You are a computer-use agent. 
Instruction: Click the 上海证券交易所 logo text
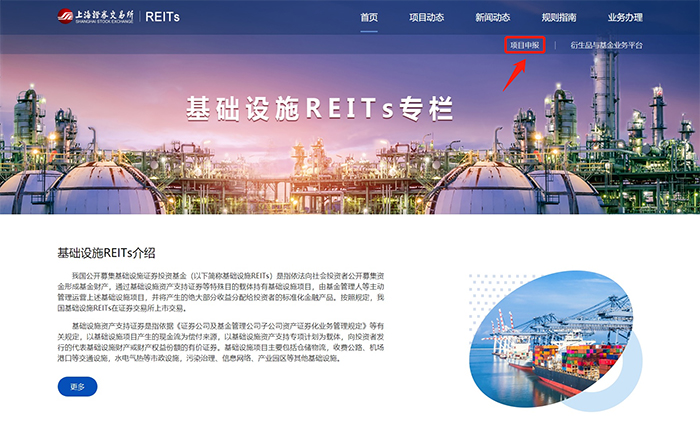click(x=104, y=16)
